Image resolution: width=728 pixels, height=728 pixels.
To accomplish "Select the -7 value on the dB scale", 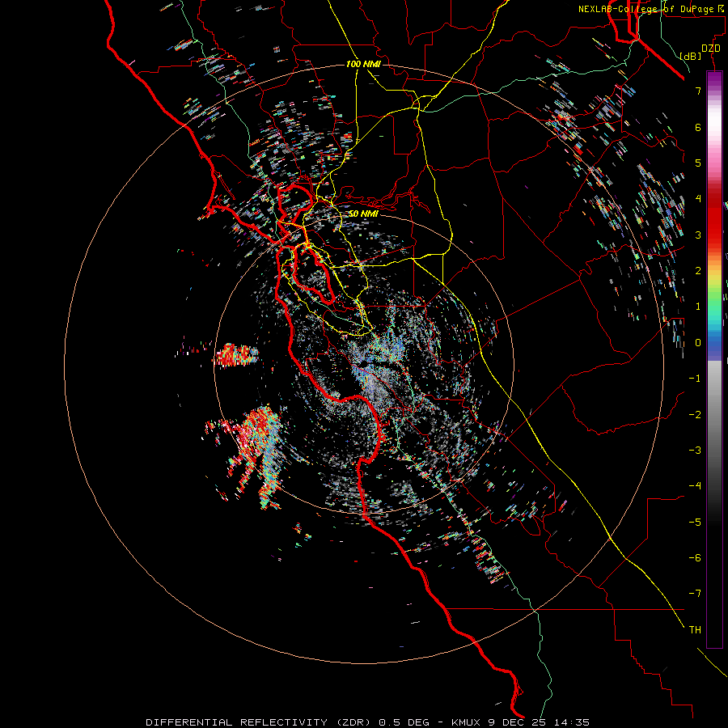I will 695,594.
